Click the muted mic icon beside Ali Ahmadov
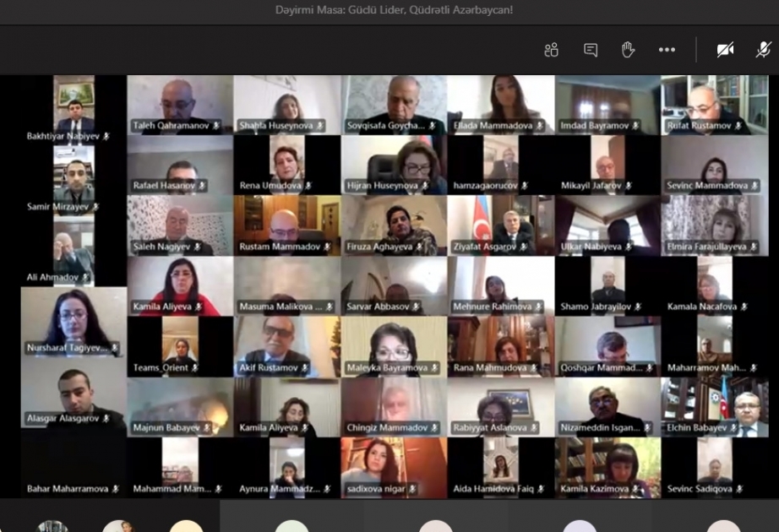The height and width of the screenshot is (532, 779). pos(85,277)
